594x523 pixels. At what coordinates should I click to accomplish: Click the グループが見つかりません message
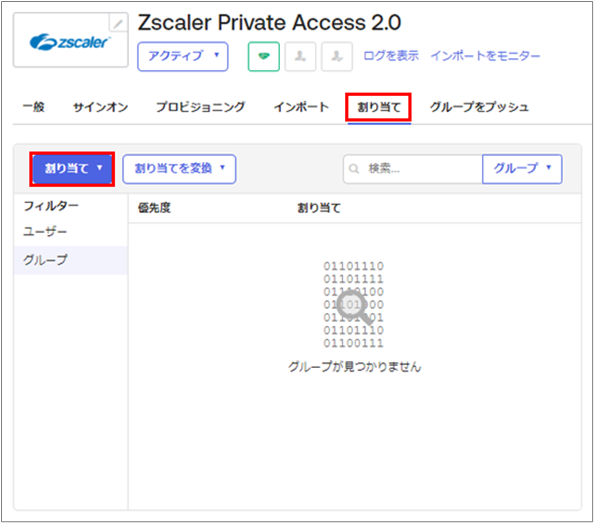(x=355, y=367)
